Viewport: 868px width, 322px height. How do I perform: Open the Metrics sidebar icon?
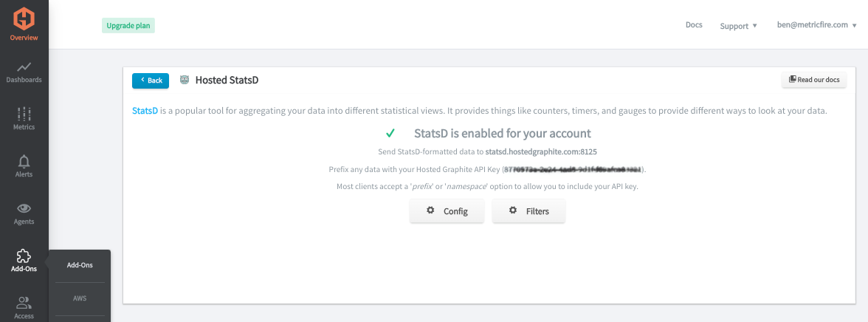(x=24, y=114)
